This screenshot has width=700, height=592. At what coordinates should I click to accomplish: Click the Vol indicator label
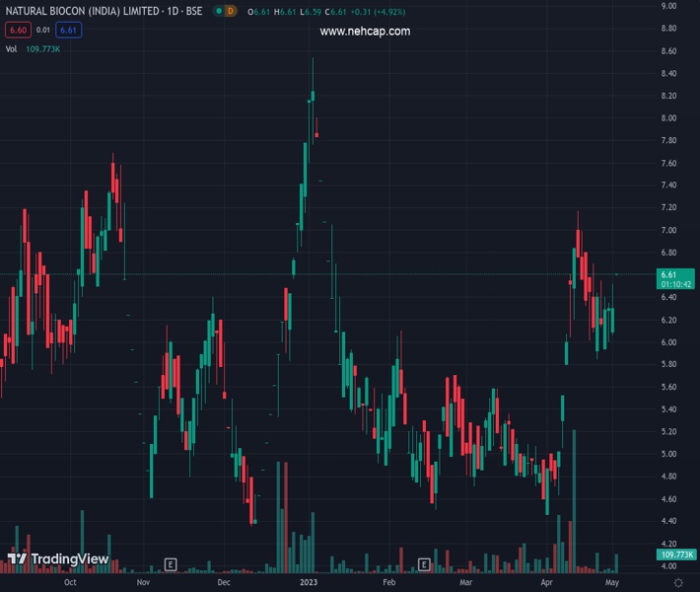[x=13, y=49]
